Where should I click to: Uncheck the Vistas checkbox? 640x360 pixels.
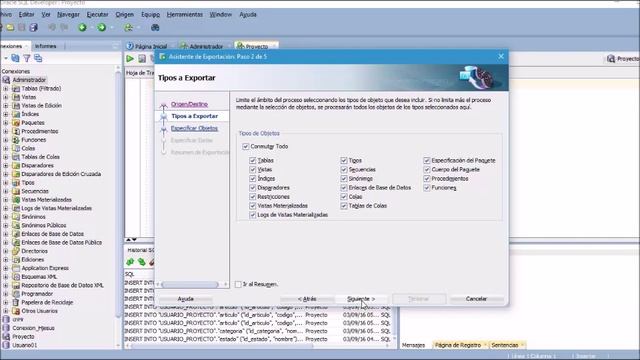point(253,169)
